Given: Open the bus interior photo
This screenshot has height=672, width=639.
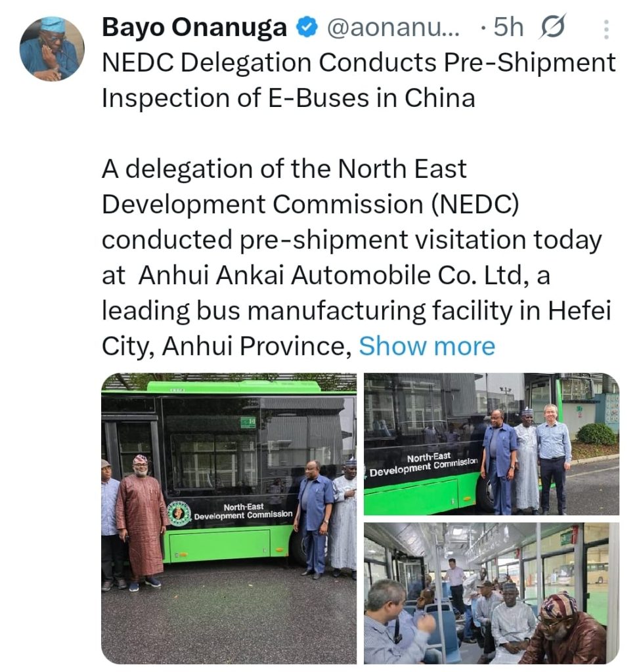Looking at the screenshot, I should [491, 593].
